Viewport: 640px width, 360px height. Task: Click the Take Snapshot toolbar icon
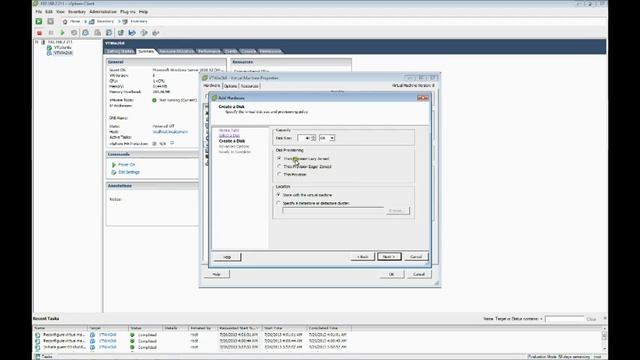(86, 33)
